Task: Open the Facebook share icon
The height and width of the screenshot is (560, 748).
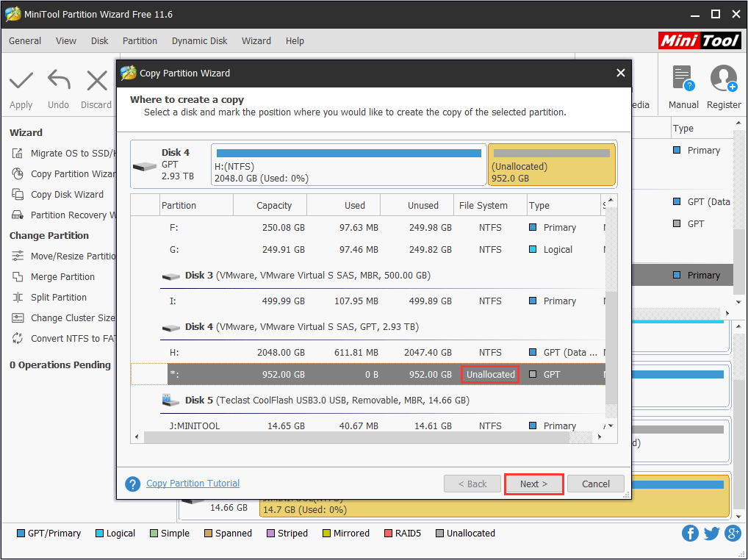Action: pyautogui.click(x=690, y=533)
